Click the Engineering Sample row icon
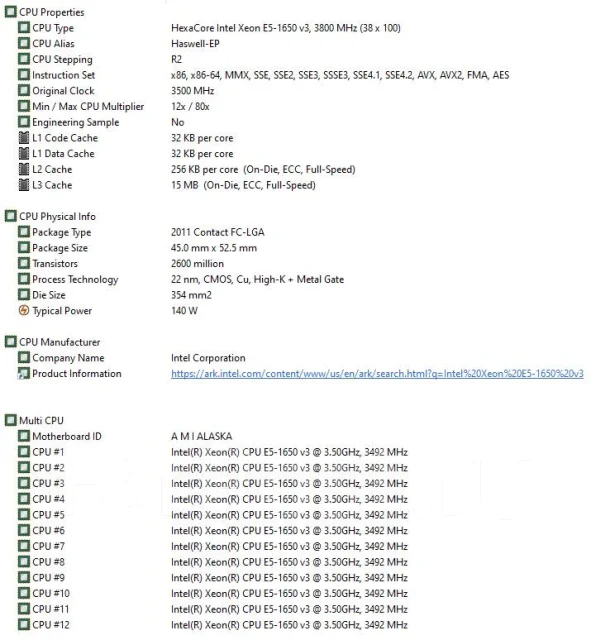Viewport: 591px width, 640px height. [x=24, y=122]
